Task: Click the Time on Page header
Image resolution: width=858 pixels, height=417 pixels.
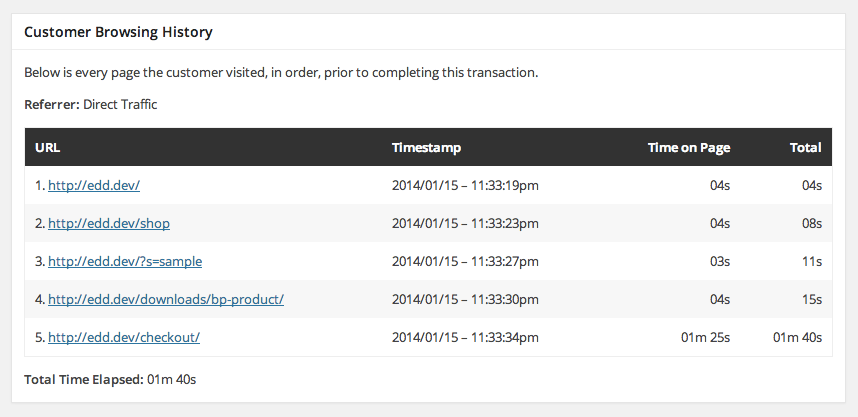Action: pyautogui.click(x=689, y=148)
